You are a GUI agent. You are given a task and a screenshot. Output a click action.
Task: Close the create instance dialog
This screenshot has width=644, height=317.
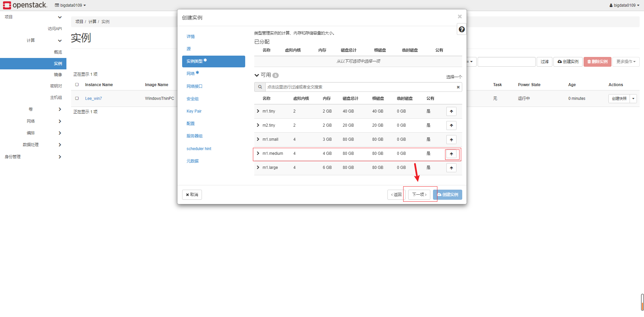(x=460, y=16)
